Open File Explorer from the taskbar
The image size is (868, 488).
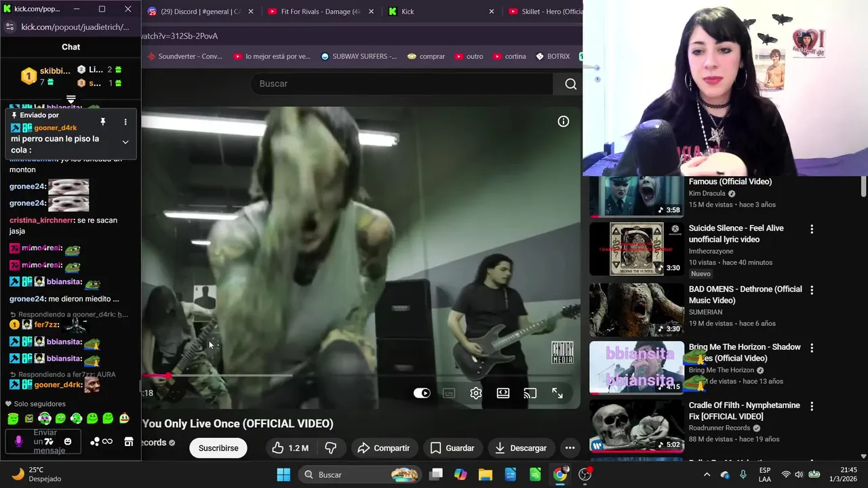pos(486,474)
